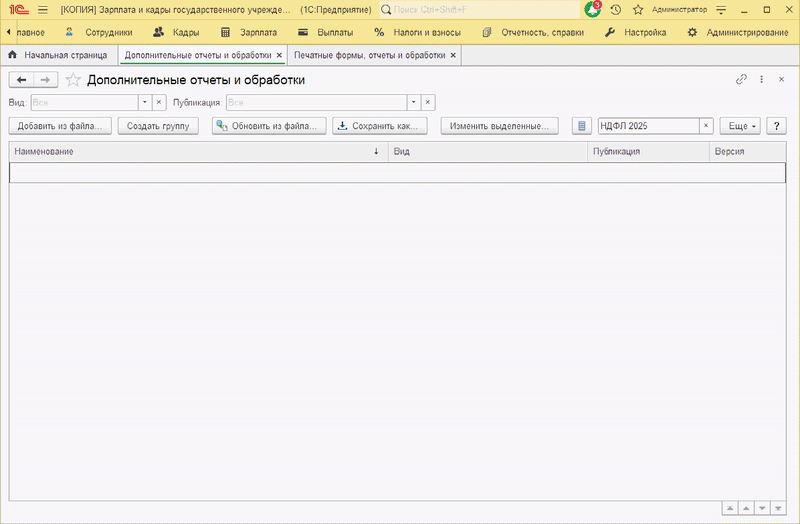Go forward with the right arrow button
The height and width of the screenshot is (524, 800).
pyautogui.click(x=45, y=80)
